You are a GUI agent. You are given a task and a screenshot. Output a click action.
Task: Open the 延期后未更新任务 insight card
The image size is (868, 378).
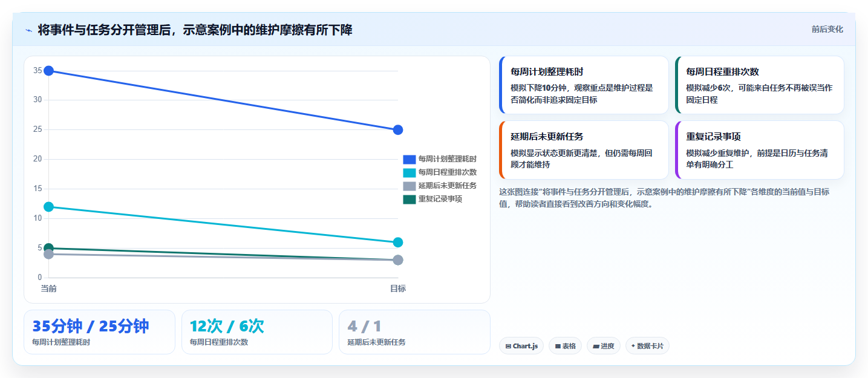tap(584, 150)
